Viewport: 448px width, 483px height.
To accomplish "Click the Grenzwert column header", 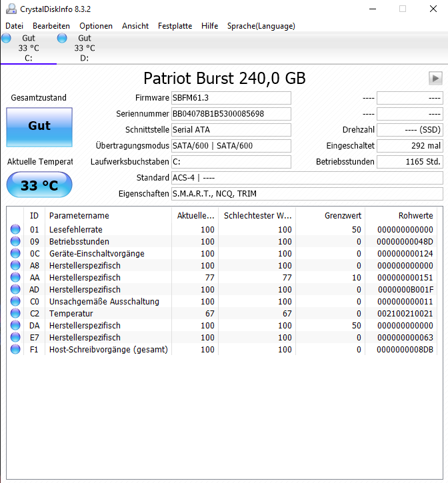I will pyautogui.click(x=330, y=216).
